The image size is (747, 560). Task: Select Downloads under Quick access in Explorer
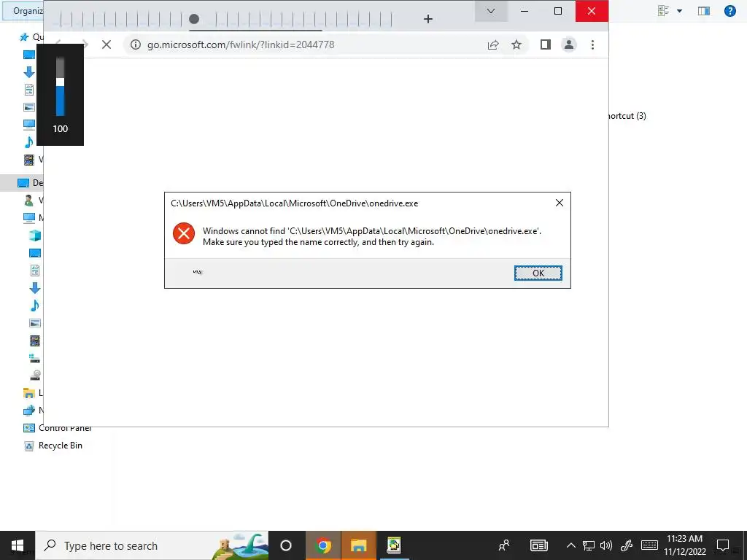pyautogui.click(x=29, y=72)
